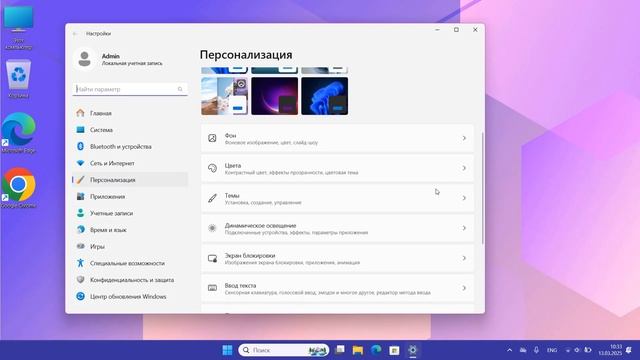
Task: Click the Экран блокировки monitor icon
Action: (x=212, y=258)
